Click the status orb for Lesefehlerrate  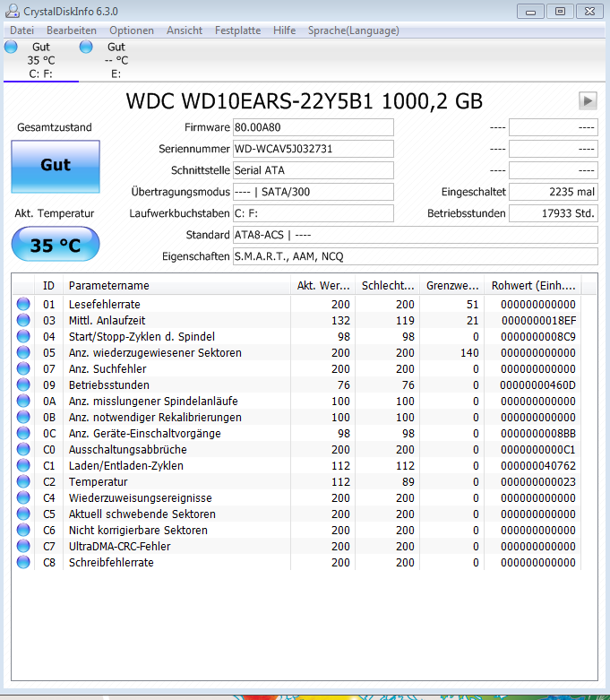coord(23,304)
